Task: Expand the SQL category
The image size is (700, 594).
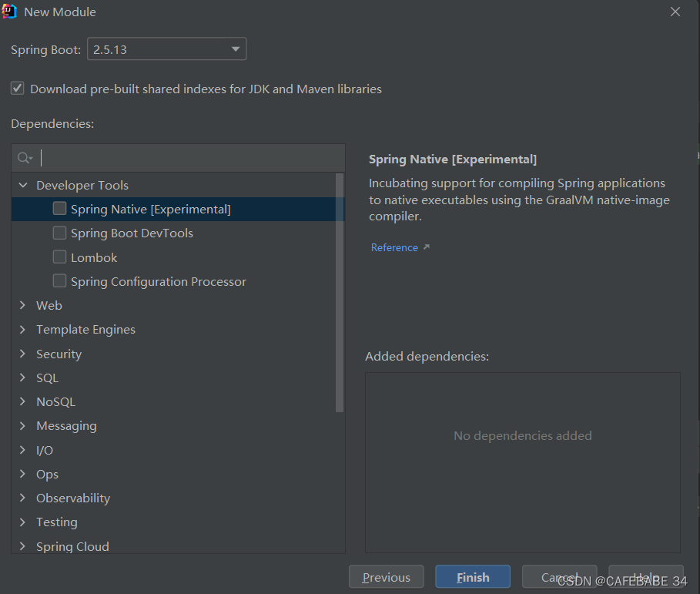Action: click(22, 378)
